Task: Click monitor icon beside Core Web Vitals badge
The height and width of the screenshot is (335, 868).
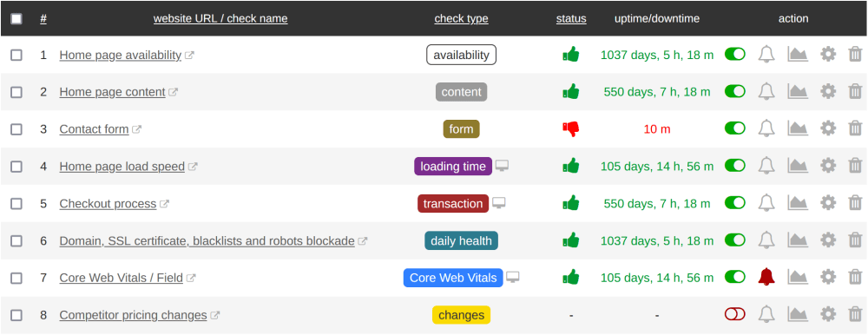Action: tap(513, 277)
